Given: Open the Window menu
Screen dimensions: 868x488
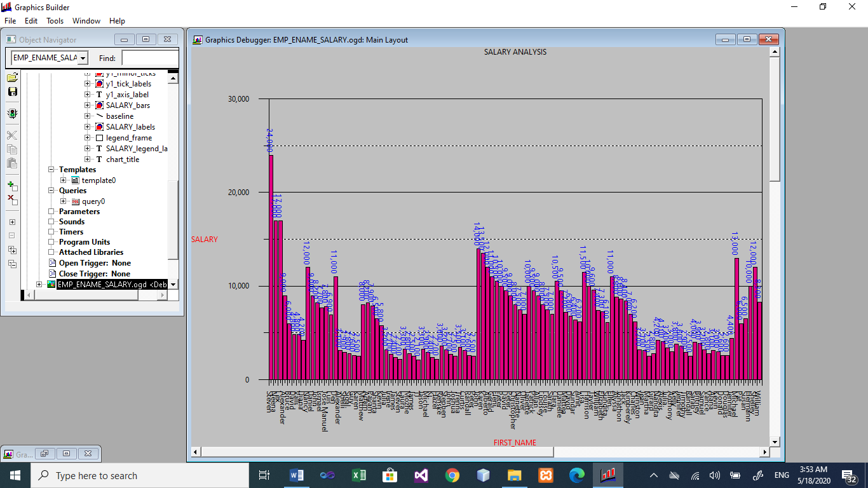Looking at the screenshot, I should (86, 21).
